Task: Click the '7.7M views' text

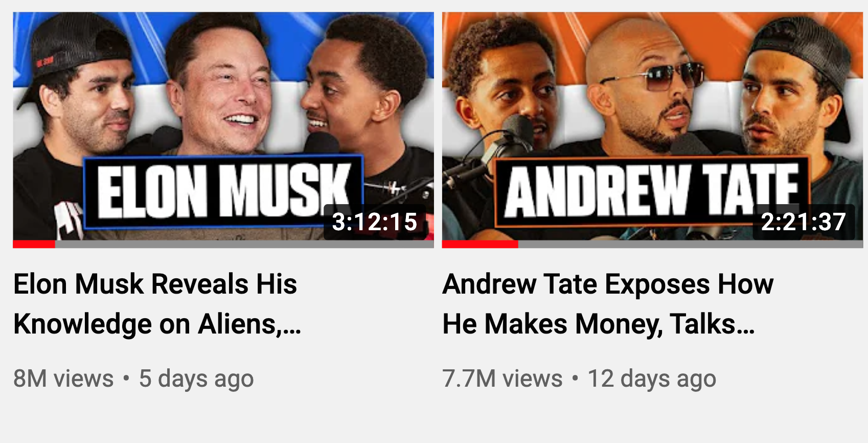Action: pyautogui.click(x=502, y=379)
